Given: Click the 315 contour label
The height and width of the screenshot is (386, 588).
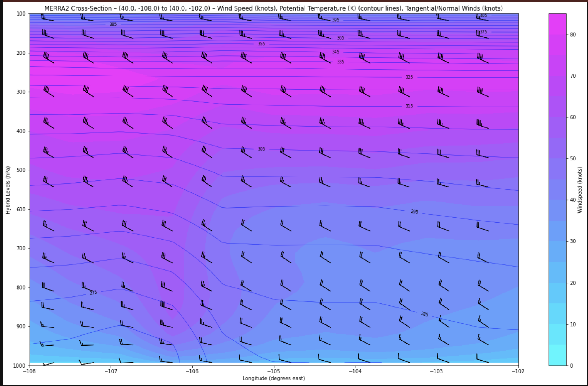Looking at the screenshot, I should point(409,106).
